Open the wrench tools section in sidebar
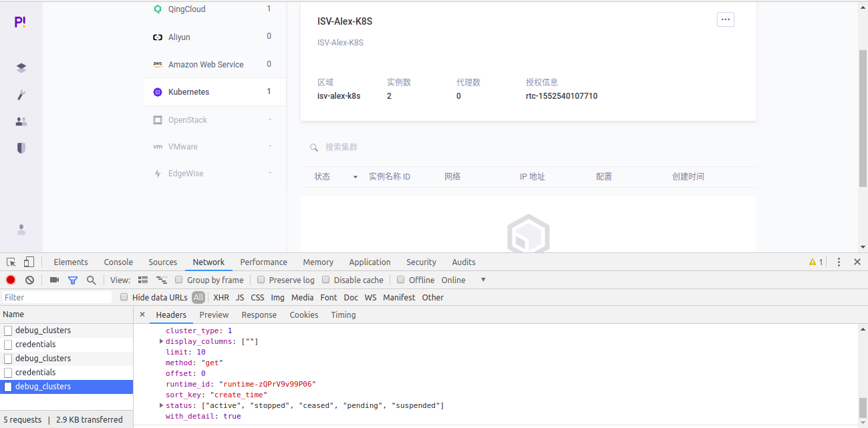Screen dimensions: 868x428 click(x=21, y=94)
